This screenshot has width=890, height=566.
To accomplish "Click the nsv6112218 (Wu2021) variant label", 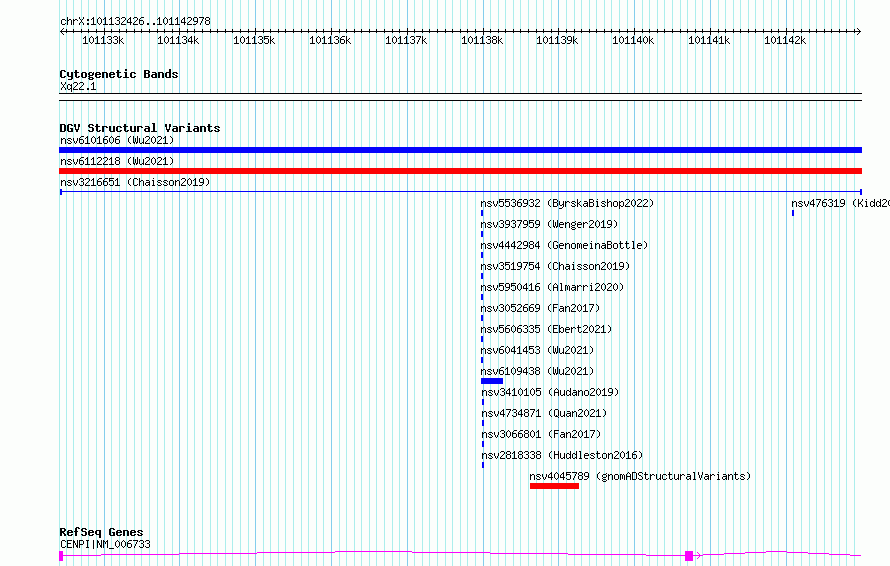I will pos(117,161).
